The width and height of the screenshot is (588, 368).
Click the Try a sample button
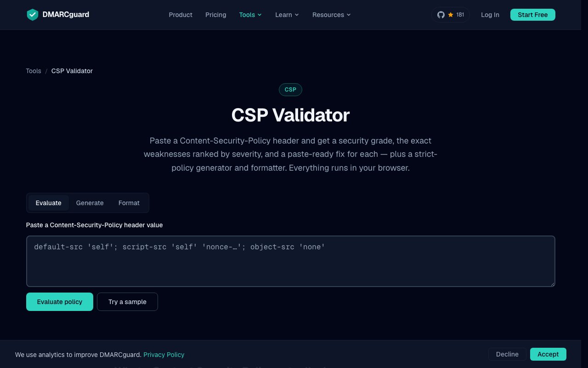tap(127, 302)
